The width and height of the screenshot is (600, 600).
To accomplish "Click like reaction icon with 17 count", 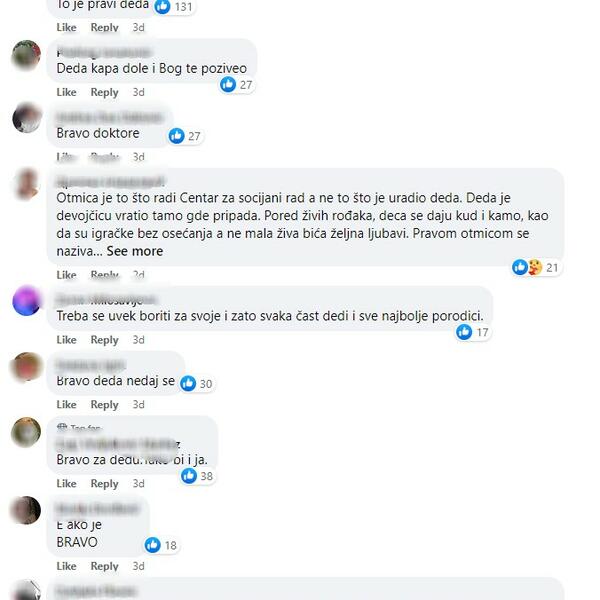I will (x=464, y=332).
